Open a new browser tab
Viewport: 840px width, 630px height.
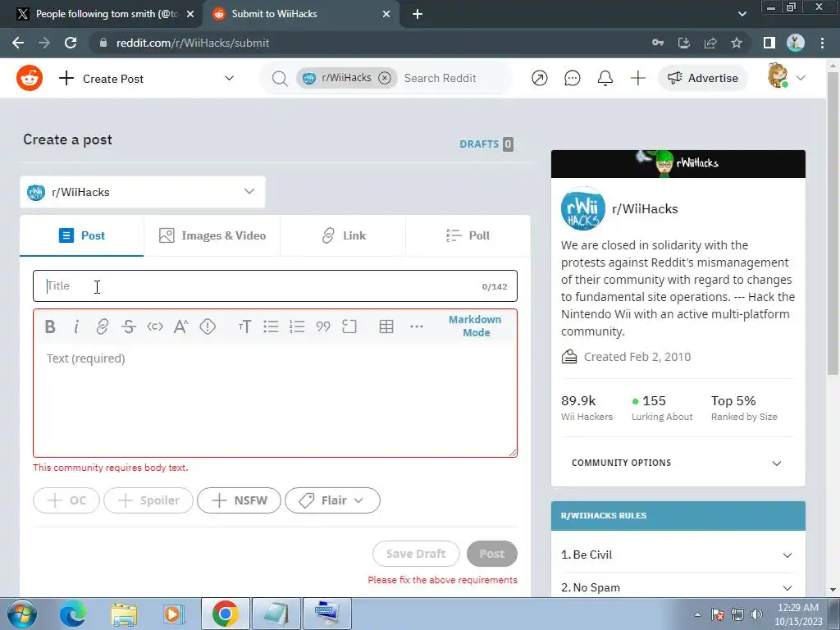(418, 14)
